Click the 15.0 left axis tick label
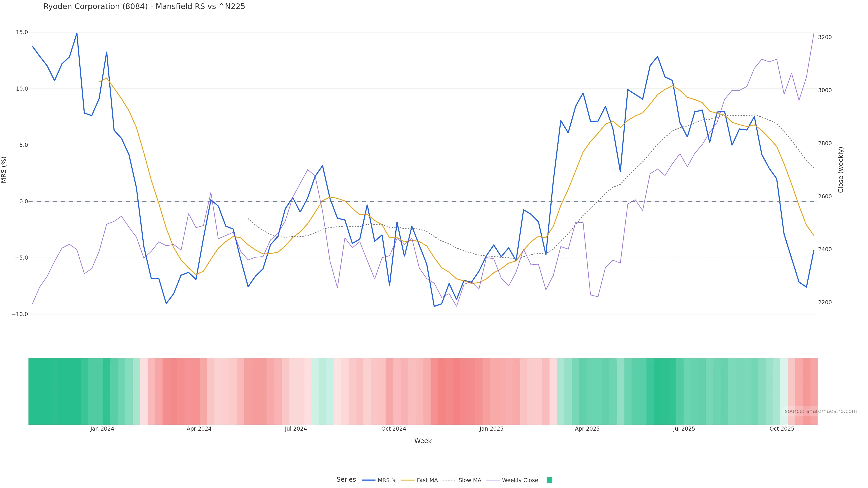 tap(22, 32)
